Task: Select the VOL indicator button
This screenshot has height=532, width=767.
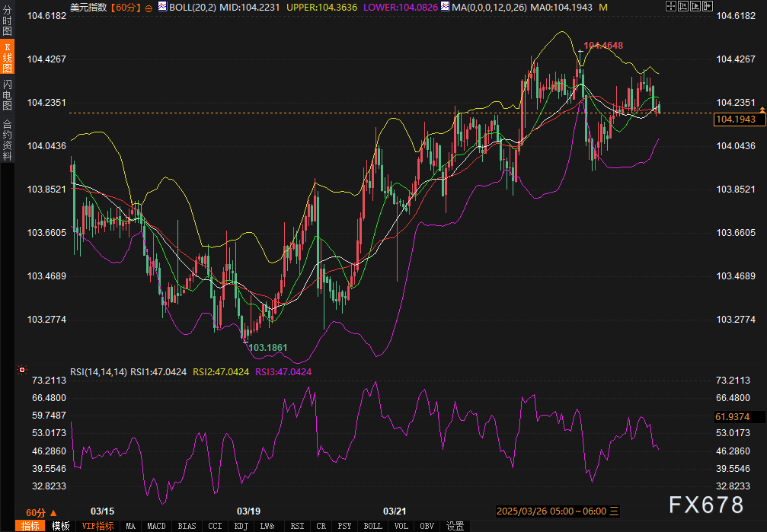Action: (401, 526)
